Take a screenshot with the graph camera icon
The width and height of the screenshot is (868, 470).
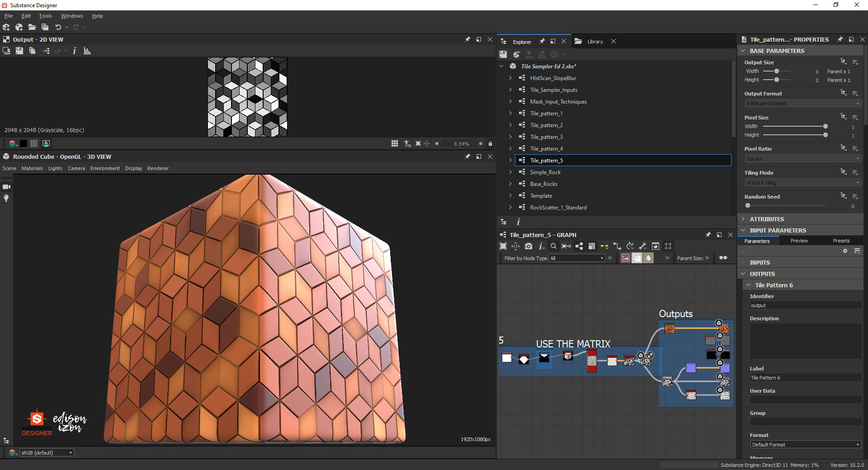528,247
